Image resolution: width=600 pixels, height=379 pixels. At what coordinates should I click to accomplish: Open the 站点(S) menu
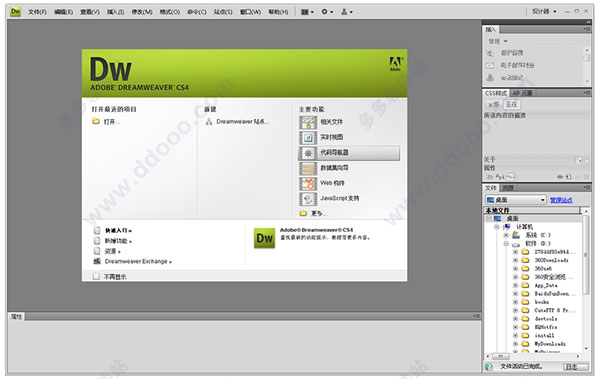[223, 12]
